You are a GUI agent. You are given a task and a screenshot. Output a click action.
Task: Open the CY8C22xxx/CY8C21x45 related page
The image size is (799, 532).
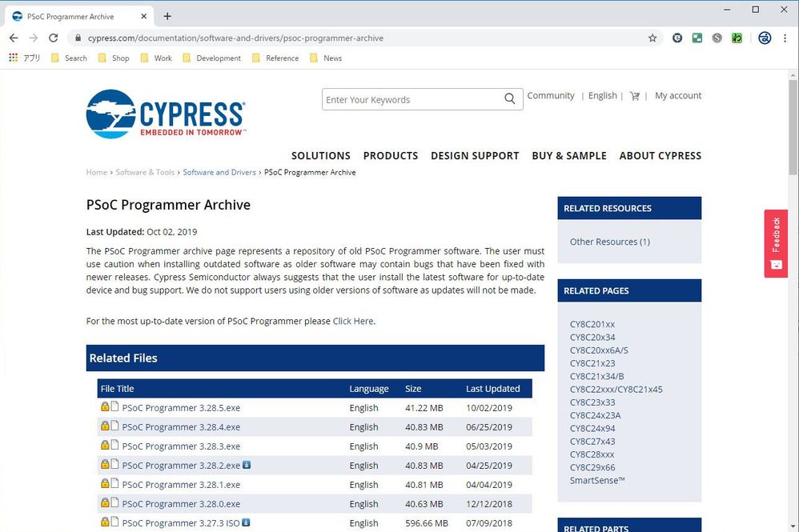point(616,390)
